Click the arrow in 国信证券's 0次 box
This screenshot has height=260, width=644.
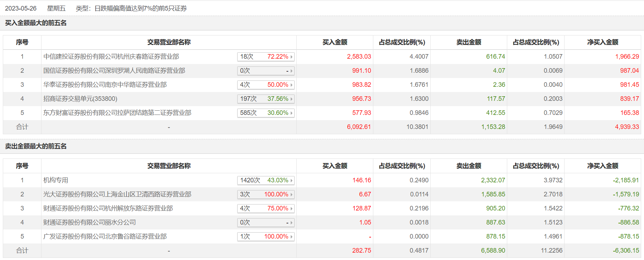291,71
